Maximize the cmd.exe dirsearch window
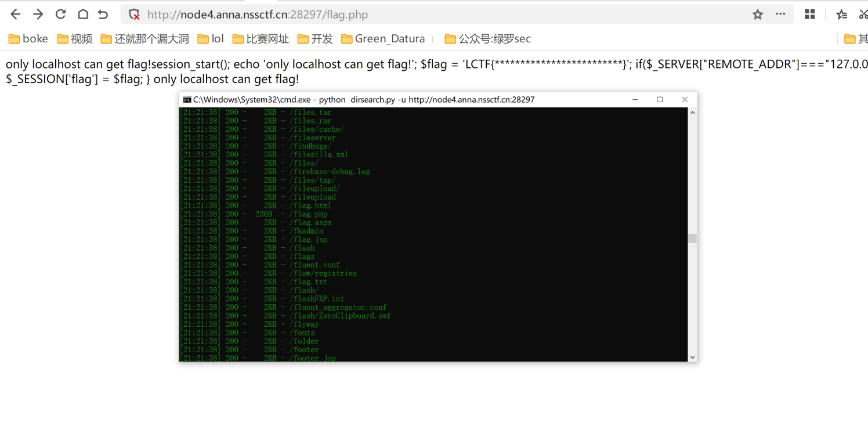The height and width of the screenshot is (437, 868). (660, 100)
